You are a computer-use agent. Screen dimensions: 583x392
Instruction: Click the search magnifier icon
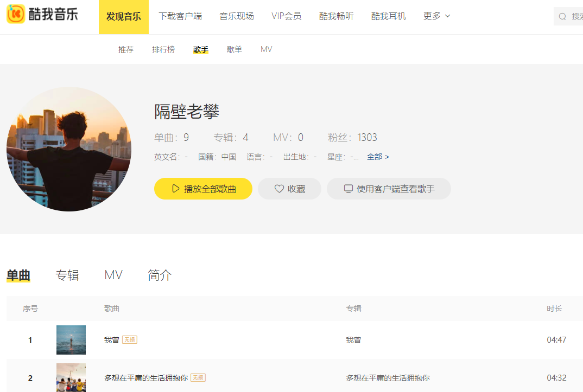(x=562, y=17)
